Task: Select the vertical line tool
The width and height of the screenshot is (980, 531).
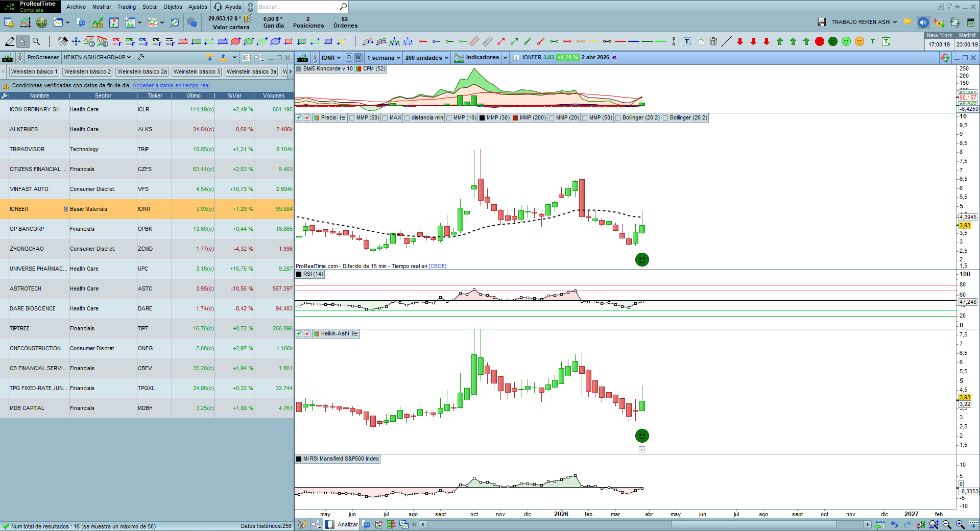Action: (674, 41)
